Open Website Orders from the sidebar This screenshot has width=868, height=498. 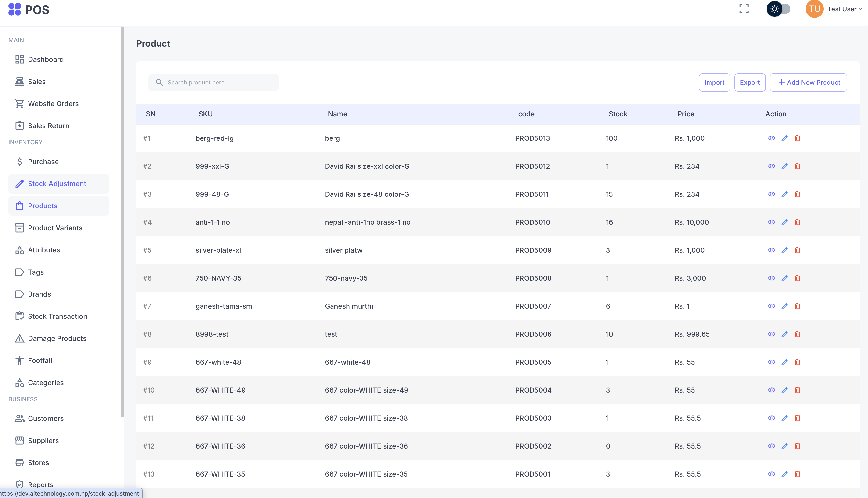click(53, 104)
